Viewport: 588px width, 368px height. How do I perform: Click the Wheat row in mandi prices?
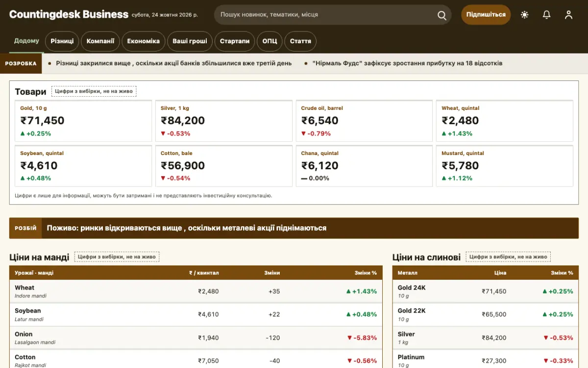point(196,291)
